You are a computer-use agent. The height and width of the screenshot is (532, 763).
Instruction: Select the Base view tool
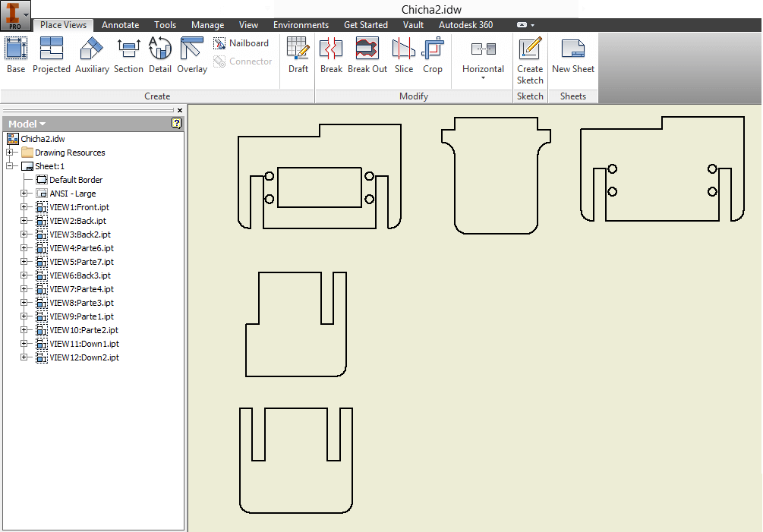16,55
